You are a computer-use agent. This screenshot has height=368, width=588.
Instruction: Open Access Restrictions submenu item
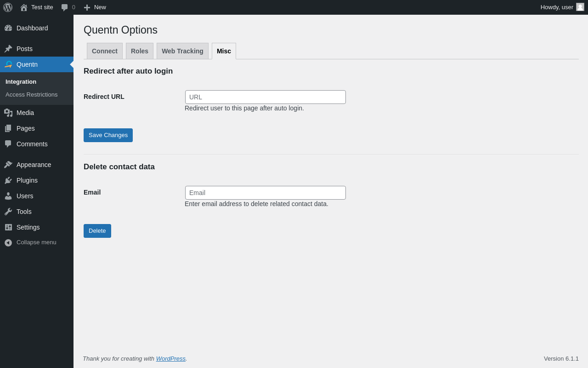pyautogui.click(x=32, y=95)
